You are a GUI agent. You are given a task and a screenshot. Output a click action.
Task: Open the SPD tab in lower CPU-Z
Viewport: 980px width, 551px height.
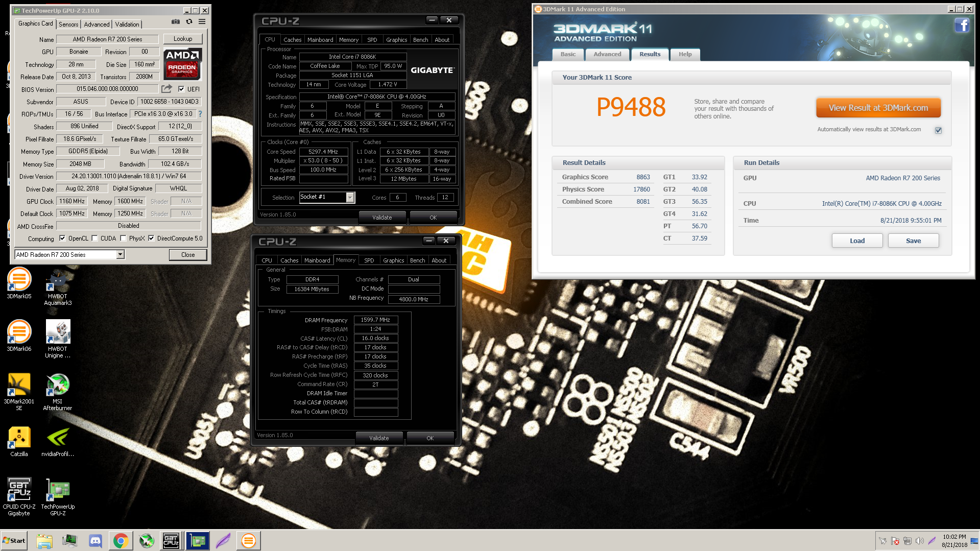pos(369,260)
